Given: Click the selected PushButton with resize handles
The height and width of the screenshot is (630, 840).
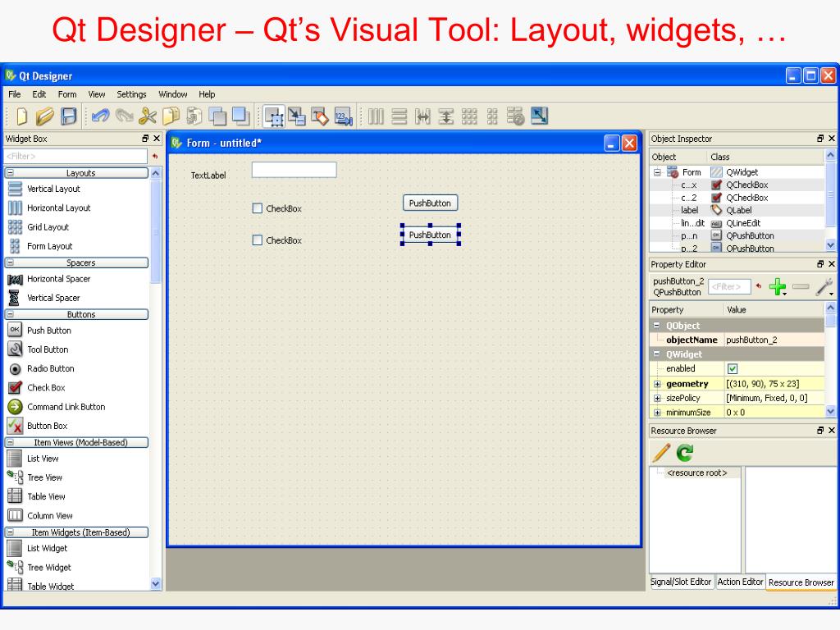Looking at the screenshot, I should (430, 235).
